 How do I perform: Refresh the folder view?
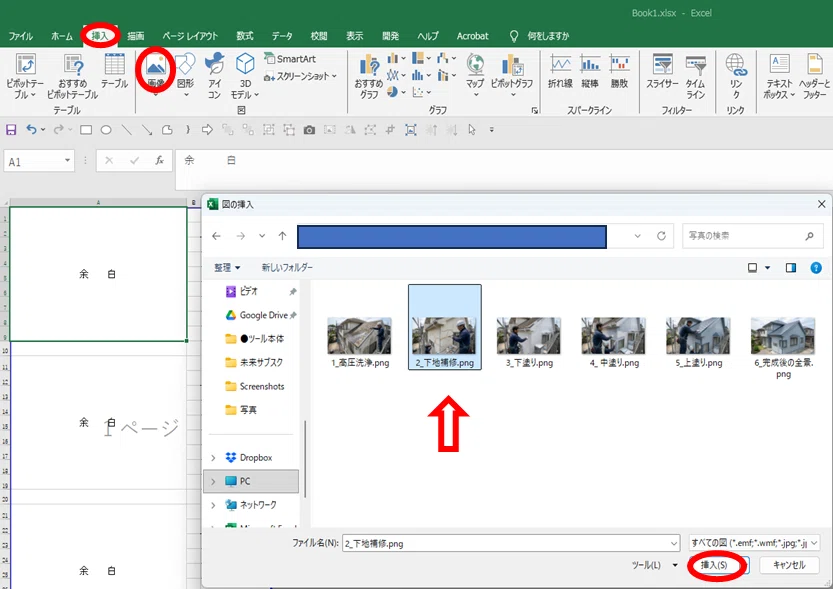click(x=661, y=236)
